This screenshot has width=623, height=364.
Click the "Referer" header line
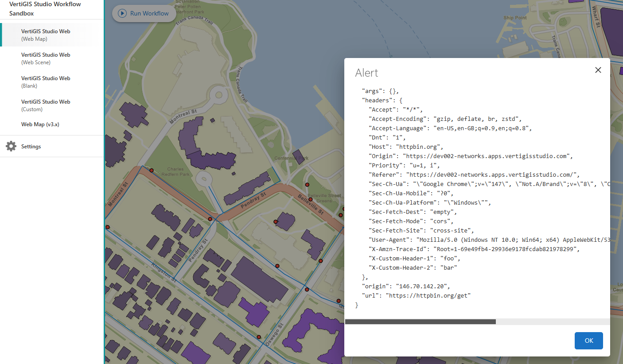[x=474, y=174]
